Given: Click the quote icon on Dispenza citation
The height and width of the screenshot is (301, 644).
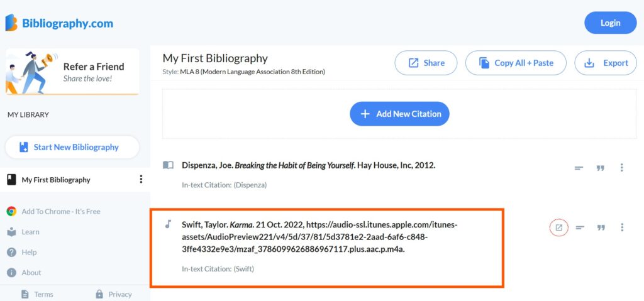Looking at the screenshot, I should point(601,168).
